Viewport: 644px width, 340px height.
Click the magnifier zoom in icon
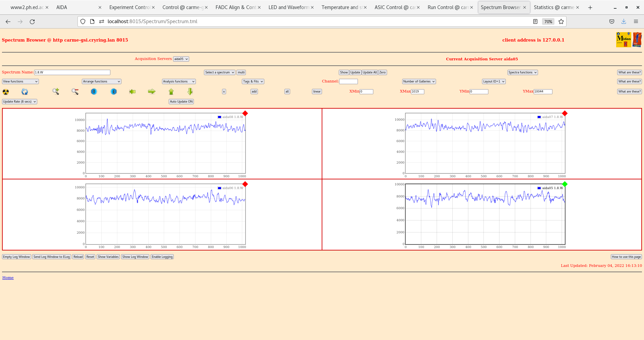(56, 92)
